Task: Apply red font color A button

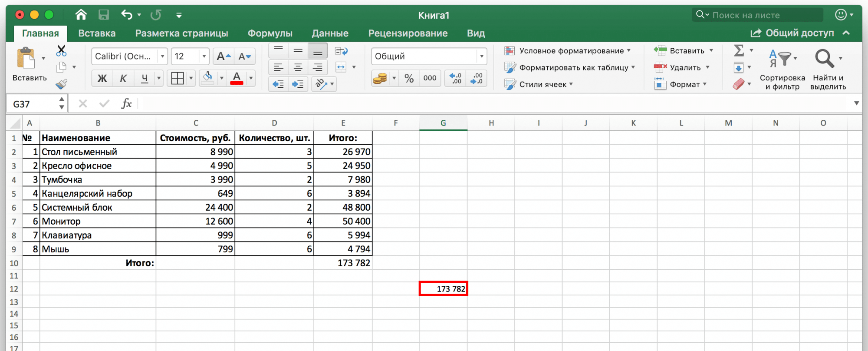Action: point(237,78)
